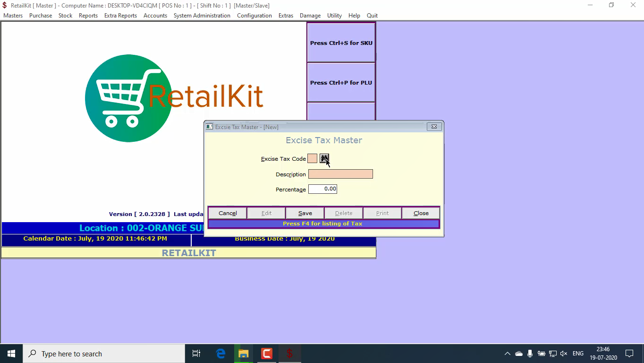The image size is (644, 363).
Task: Click the RETAILKIT yellow footer label
Action: (189, 253)
